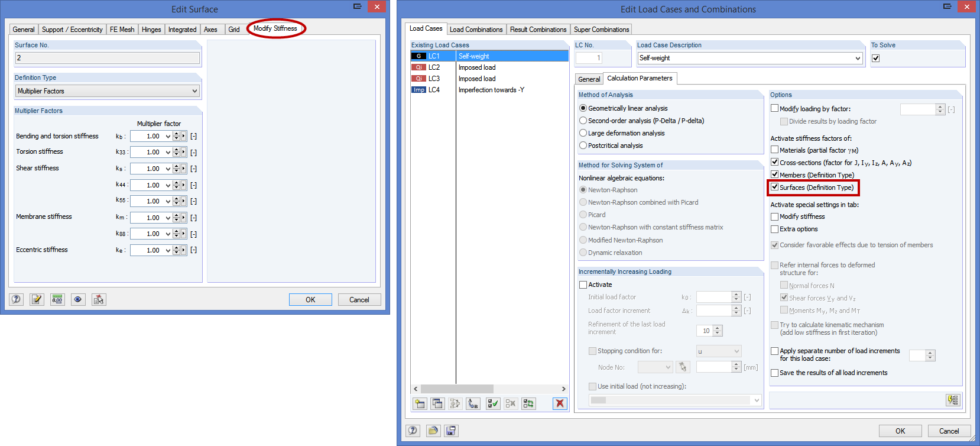This screenshot has width=980, height=446.
Task: Open units and decimal places (0.00) icon
Action: click(x=57, y=299)
